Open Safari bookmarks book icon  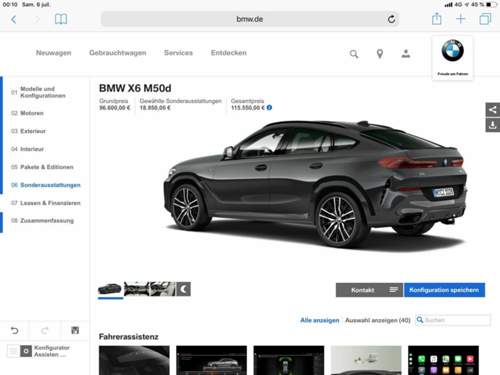(61, 19)
